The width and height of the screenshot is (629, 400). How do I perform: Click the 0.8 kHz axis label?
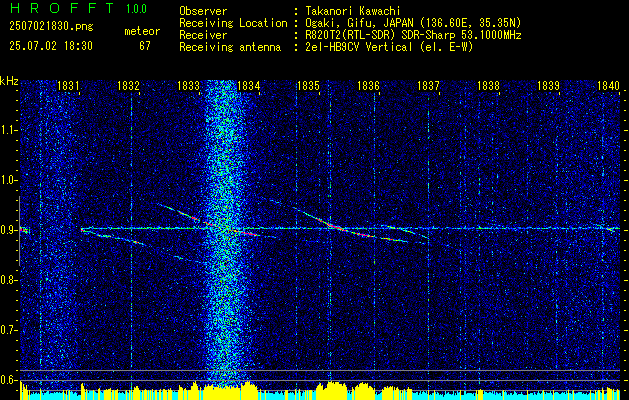point(9,280)
